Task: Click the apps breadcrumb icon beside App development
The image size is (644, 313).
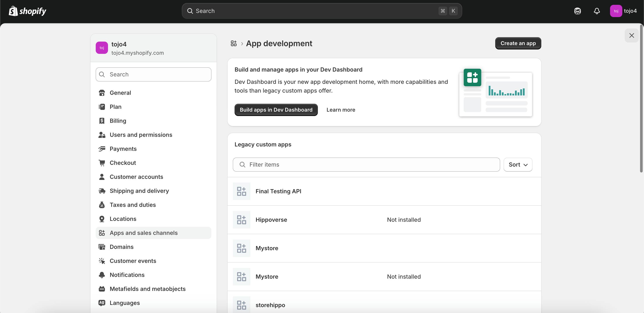Action: pos(234,44)
